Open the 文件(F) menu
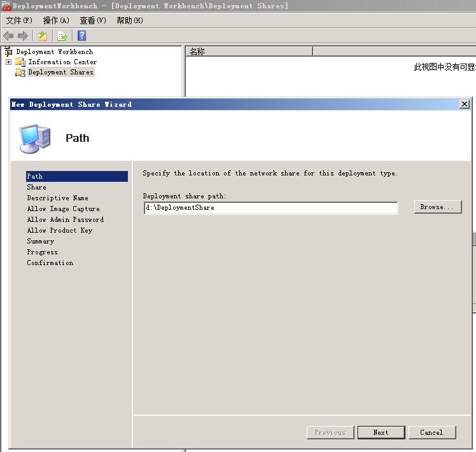476x452 pixels. pos(18,20)
